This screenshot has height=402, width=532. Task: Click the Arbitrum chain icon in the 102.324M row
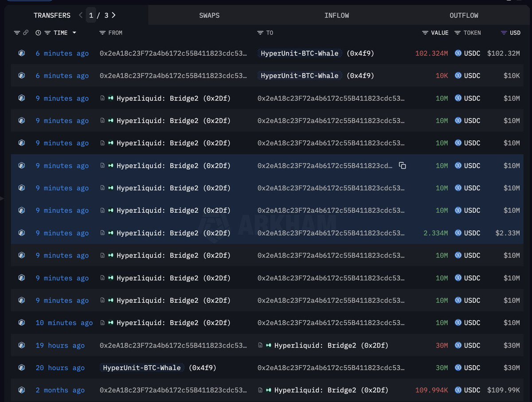(x=21, y=53)
